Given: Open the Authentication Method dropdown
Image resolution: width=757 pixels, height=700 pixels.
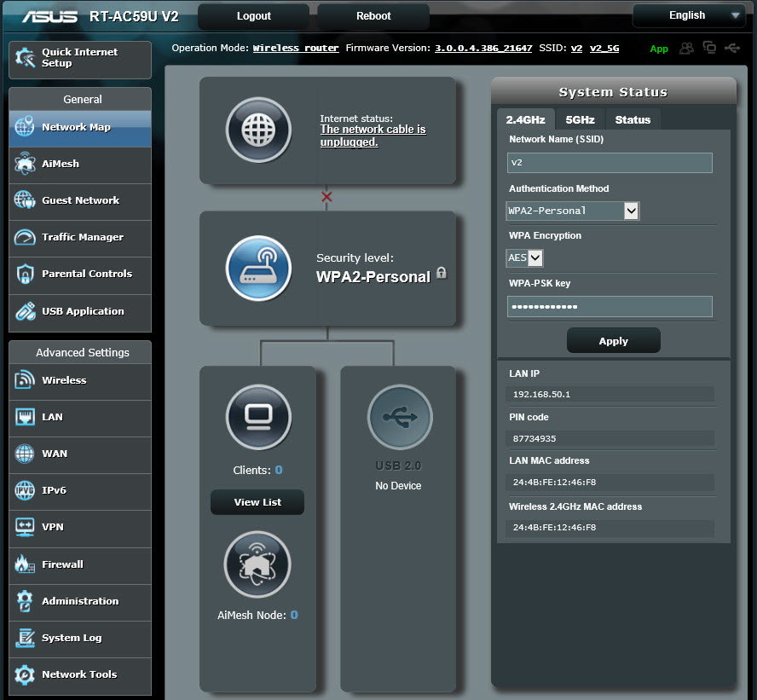Looking at the screenshot, I should 573,211.
